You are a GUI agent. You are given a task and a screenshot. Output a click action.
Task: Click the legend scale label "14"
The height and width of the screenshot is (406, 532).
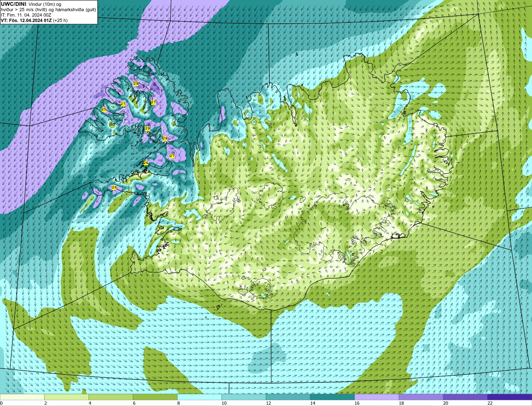tap(313, 403)
